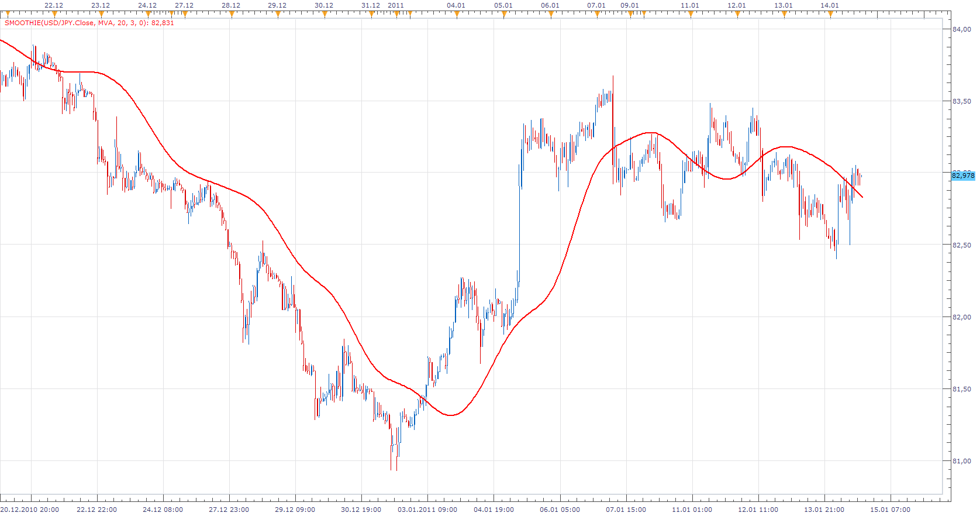
Task: Click the orange day marker under 24.12
Action: [147, 15]
